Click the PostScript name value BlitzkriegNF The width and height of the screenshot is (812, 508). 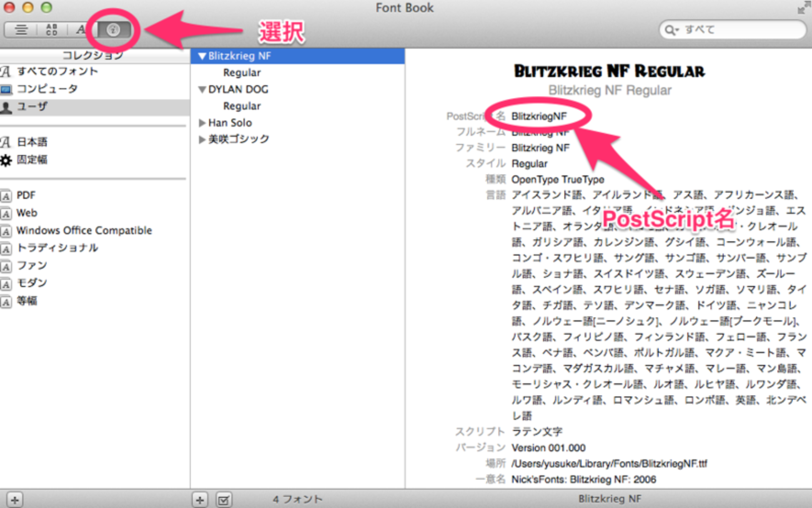[539, 116]
